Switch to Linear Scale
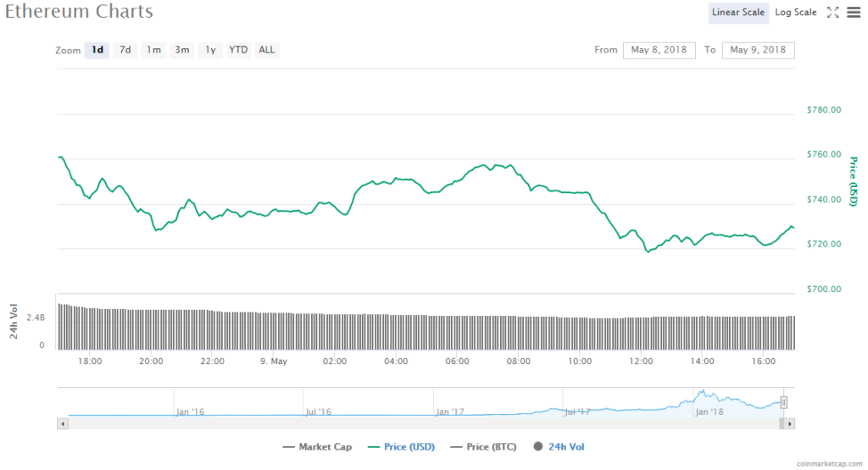 (x=738, y=13)
